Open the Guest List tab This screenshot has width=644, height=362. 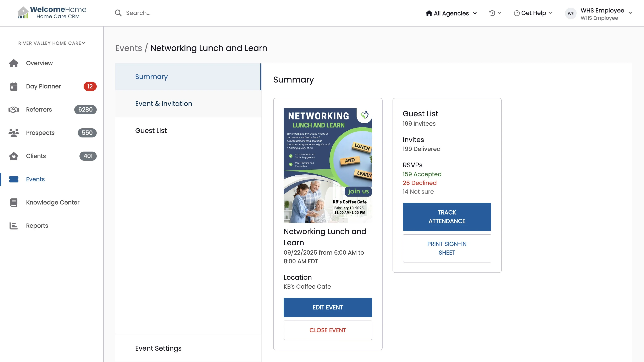click(151, 131)
